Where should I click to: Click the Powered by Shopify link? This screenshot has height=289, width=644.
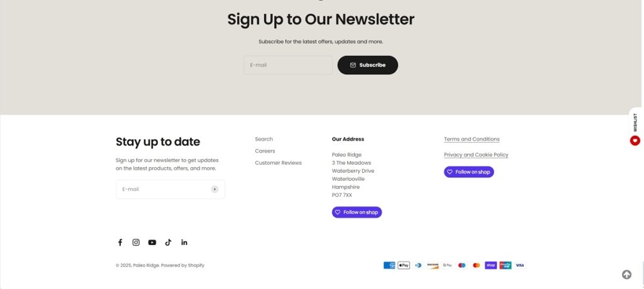(x=182, y=266)
